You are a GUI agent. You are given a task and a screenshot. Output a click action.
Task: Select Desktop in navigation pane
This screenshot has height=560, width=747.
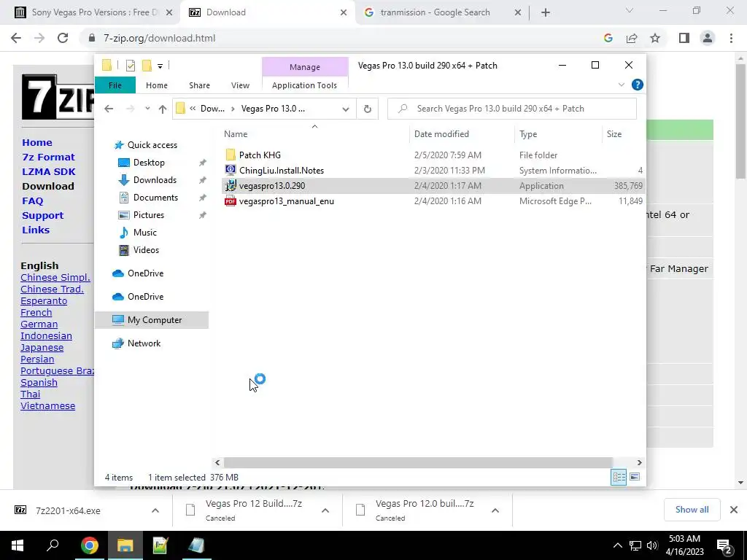[x=149, y=163]
